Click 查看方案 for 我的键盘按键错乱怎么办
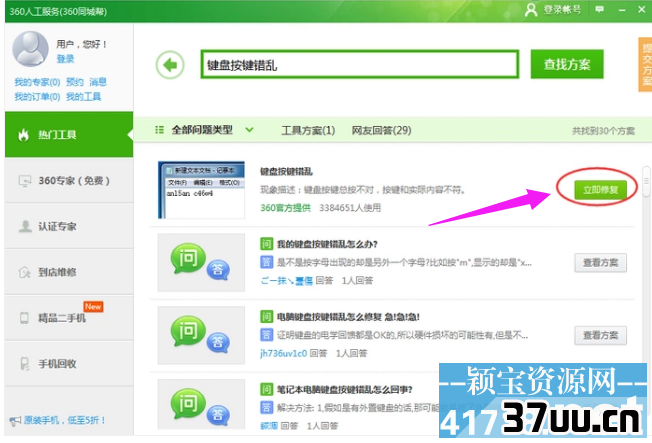The width and height of the screenshot is (652, 443). tap(600, 262)
